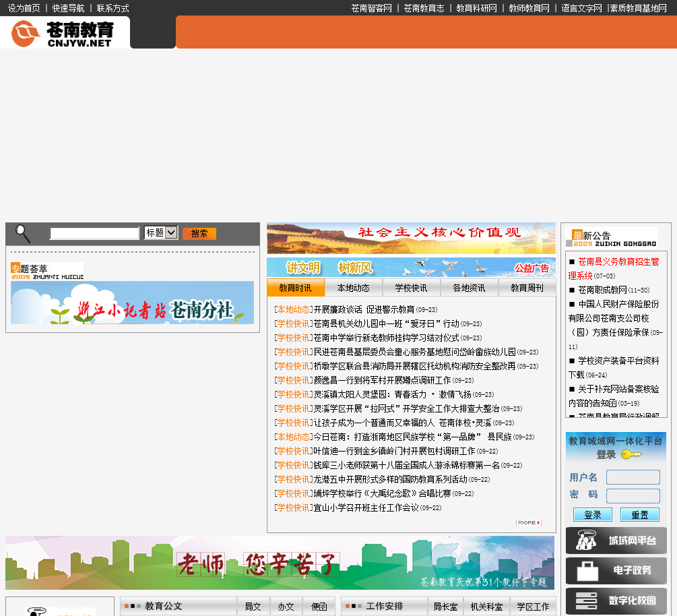Viewport: 677px width, 616px height.
Task: Open announcement 中国人民财产保险股份有限公司
Action: tap(614, 318)
